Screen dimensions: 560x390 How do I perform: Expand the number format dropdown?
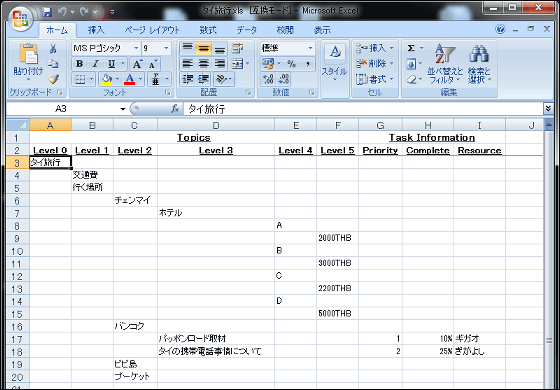point(310,48)
